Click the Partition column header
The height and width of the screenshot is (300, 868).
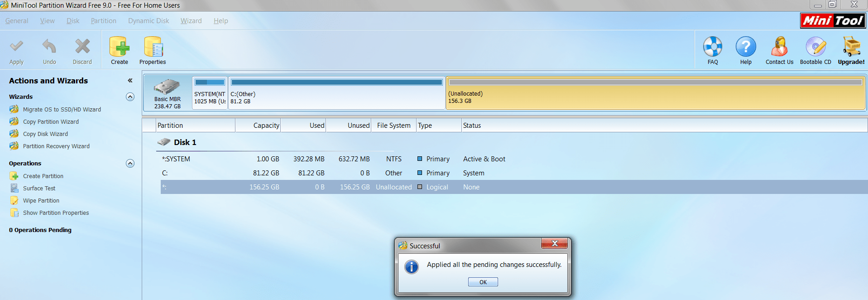click(196, 126)
